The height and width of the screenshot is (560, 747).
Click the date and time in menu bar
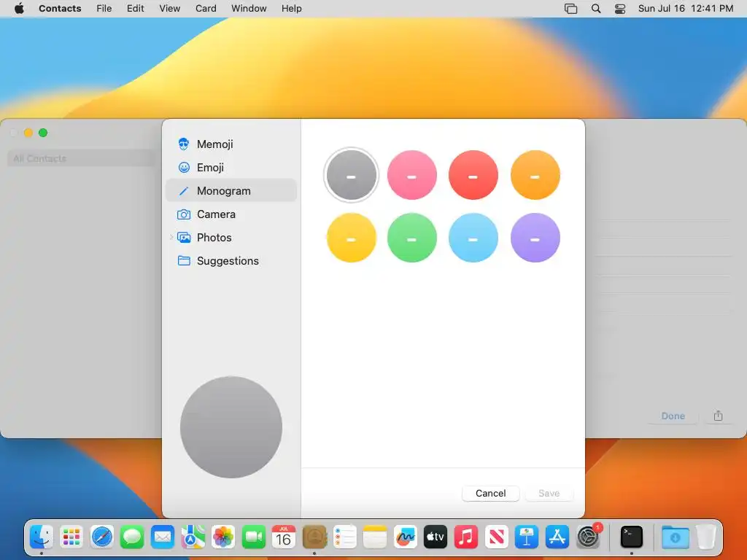pyautogui.click(x=686, y=9)
